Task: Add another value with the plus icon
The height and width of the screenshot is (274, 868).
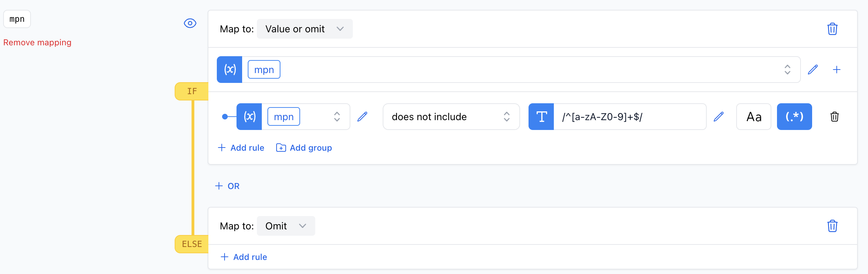Action: pos(837,70)
